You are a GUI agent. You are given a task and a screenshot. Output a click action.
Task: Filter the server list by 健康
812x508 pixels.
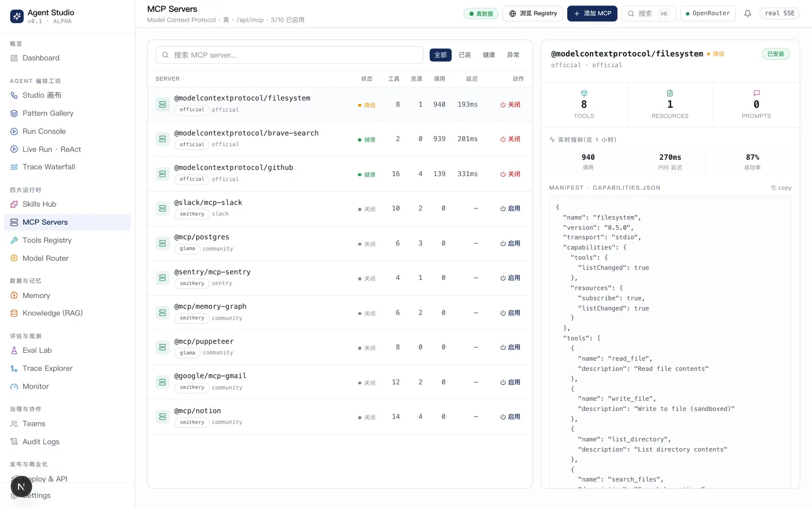click(x=489, y=55)
